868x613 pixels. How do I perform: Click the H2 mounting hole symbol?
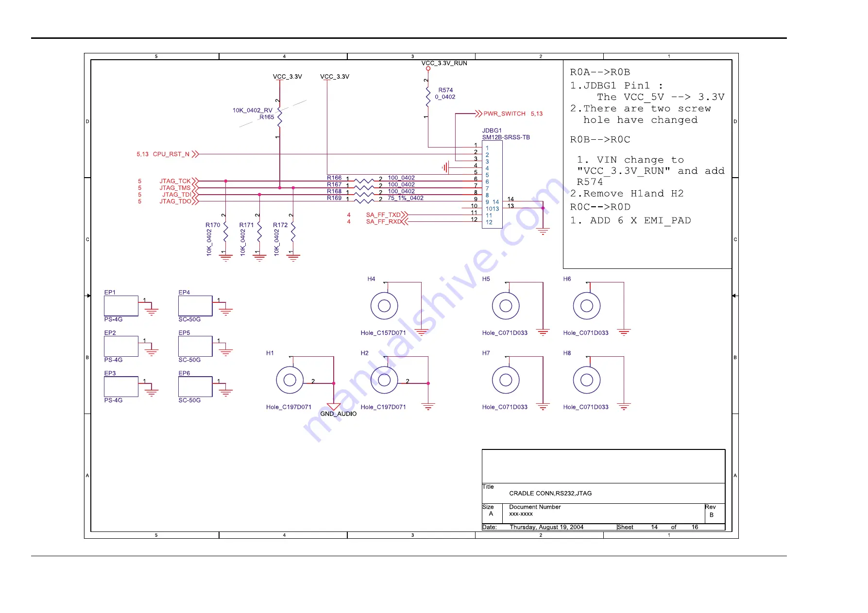coord(384,380)
